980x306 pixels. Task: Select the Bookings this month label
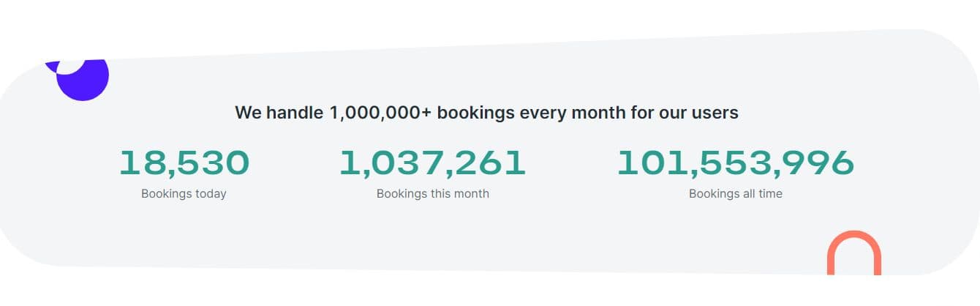(x=432, y=194)
